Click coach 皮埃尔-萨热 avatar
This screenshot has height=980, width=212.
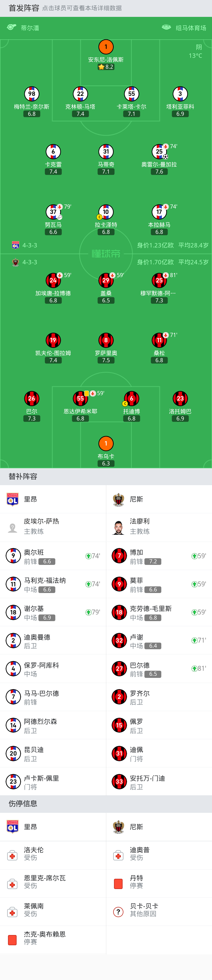[x=13, y=528]
